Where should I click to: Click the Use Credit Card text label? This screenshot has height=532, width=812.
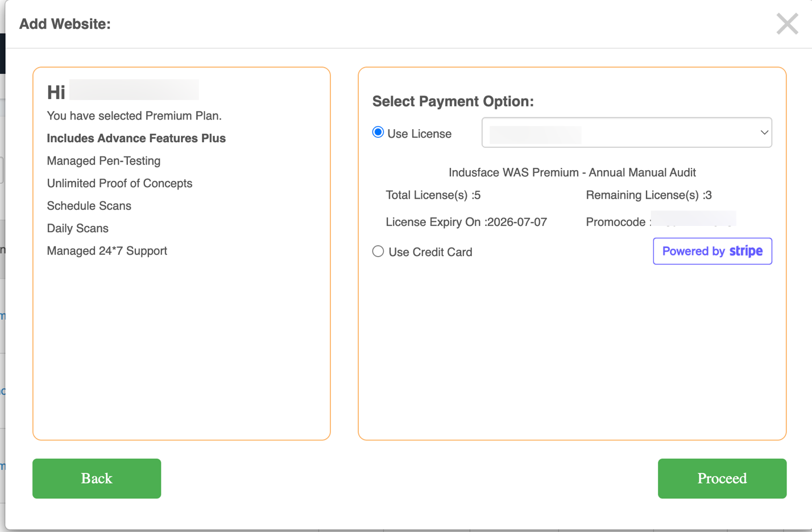point(430,252)
